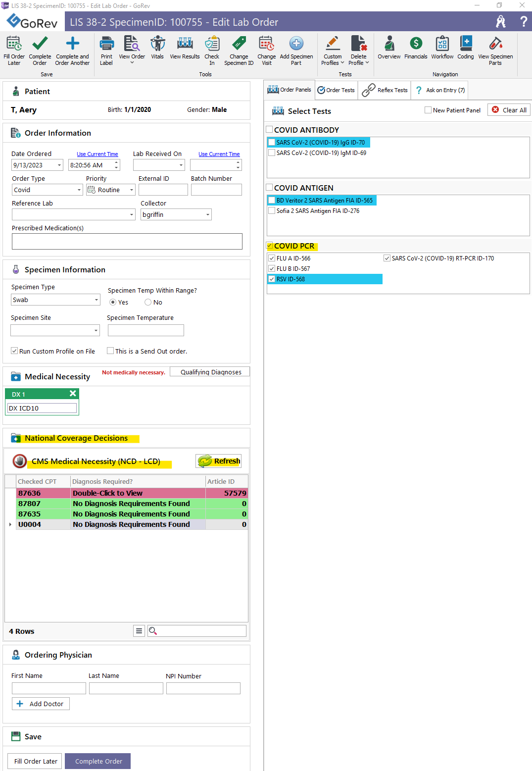Click the DX ICD10 input field
This screenshot has height=771, width=532.
pos(42,408)
